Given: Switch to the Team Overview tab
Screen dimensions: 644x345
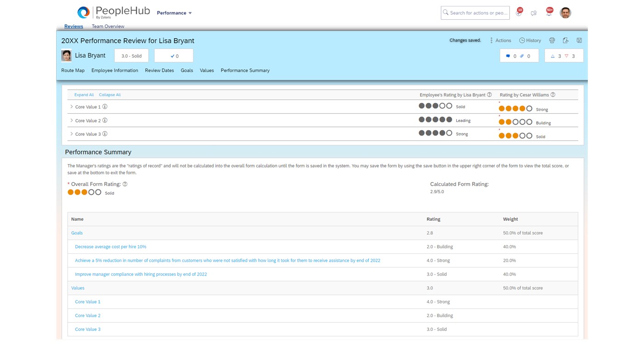Looking at the screenshot, I should click(x=108, y=26).
